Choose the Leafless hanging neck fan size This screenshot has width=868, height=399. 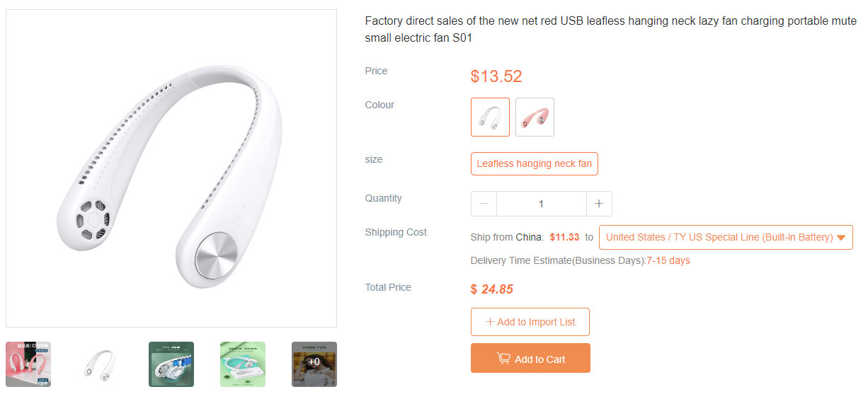(535, 164)
